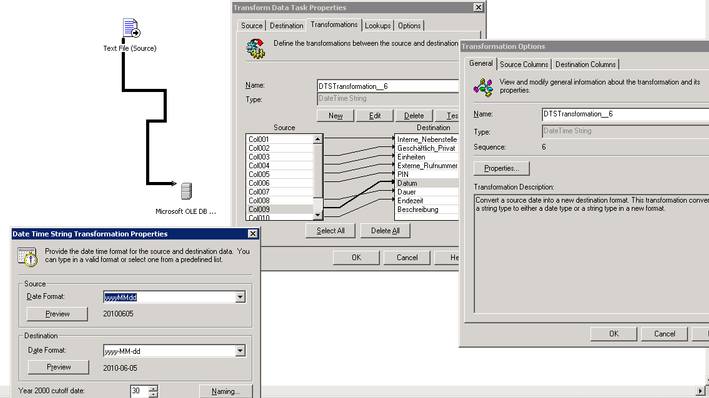Select Col008 in the Source list
Screen dimensions: 709x398
point(279,200)
